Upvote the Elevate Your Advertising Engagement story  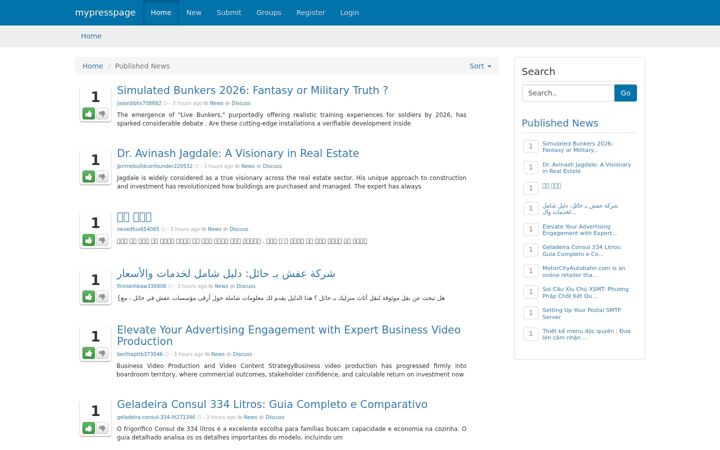(89, 353)
